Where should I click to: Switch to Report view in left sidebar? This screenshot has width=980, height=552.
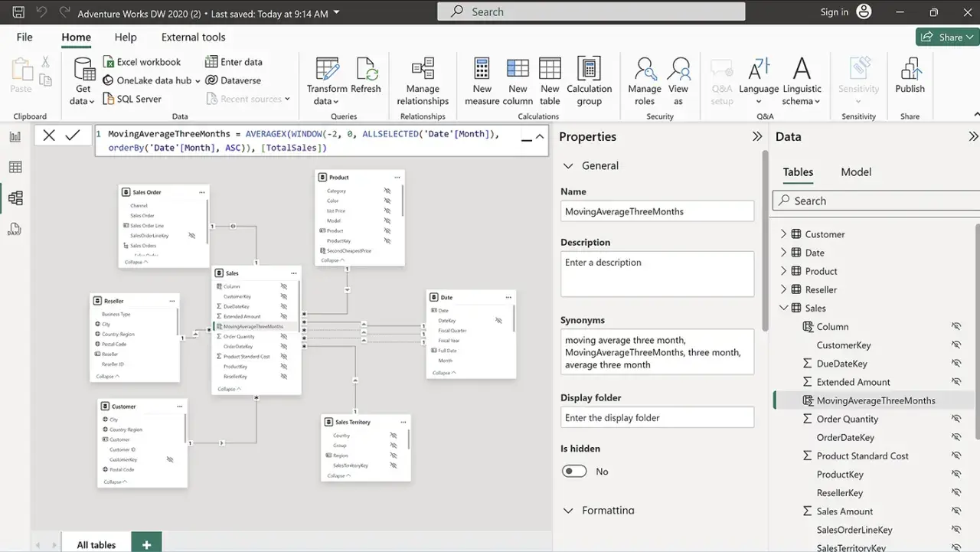(x=15, y=136)
